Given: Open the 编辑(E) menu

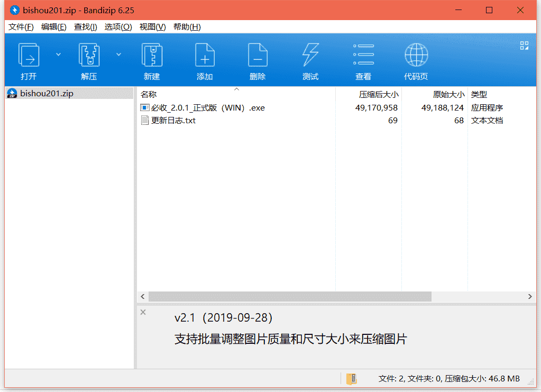Looking at the screenshot, I should [54, 27].
